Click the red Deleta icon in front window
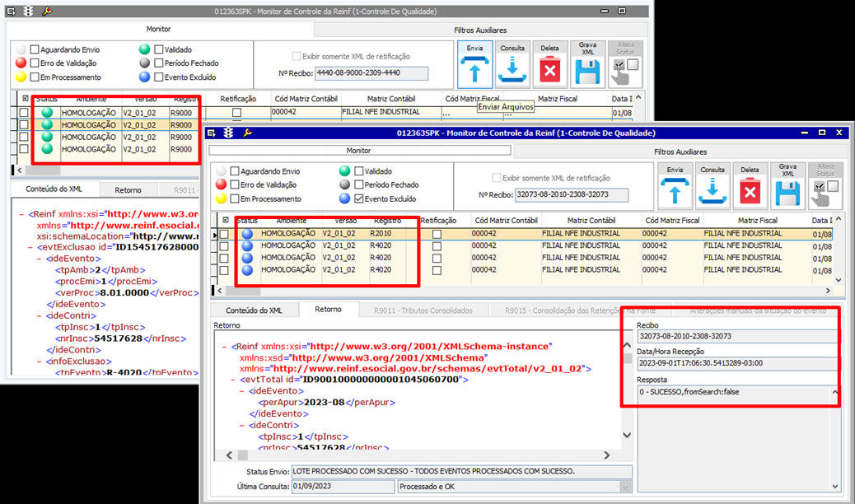 (750, 193)
